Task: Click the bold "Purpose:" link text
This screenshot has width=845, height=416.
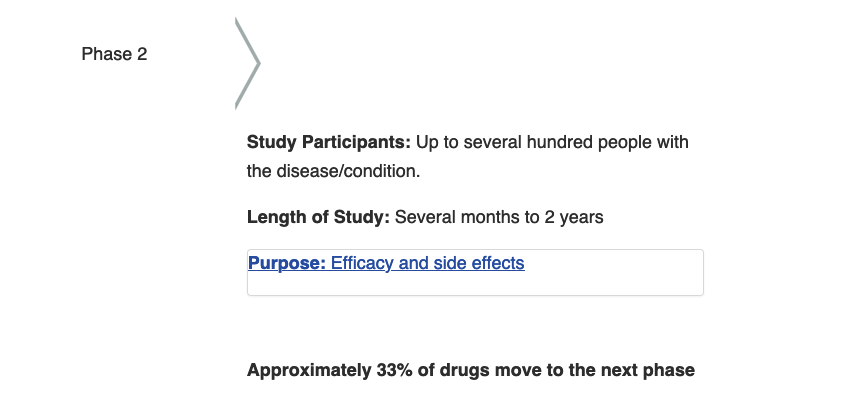Action: (x=287, y=263)
